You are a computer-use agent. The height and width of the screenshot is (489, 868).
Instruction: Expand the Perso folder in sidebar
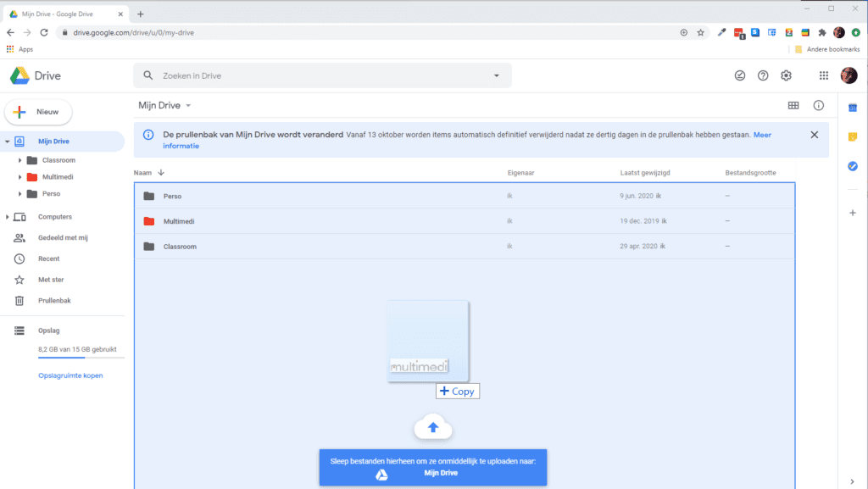point(19,194)
